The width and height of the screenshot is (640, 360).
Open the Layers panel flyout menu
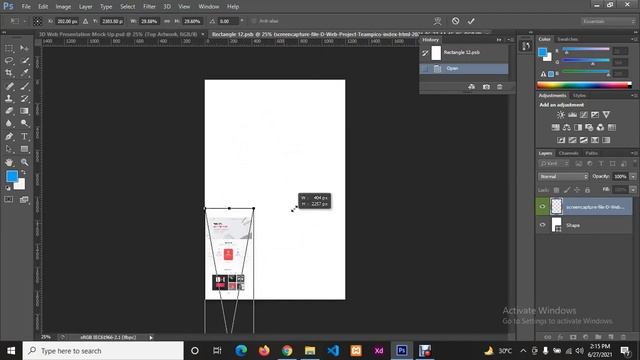click(x=633, y=153)
